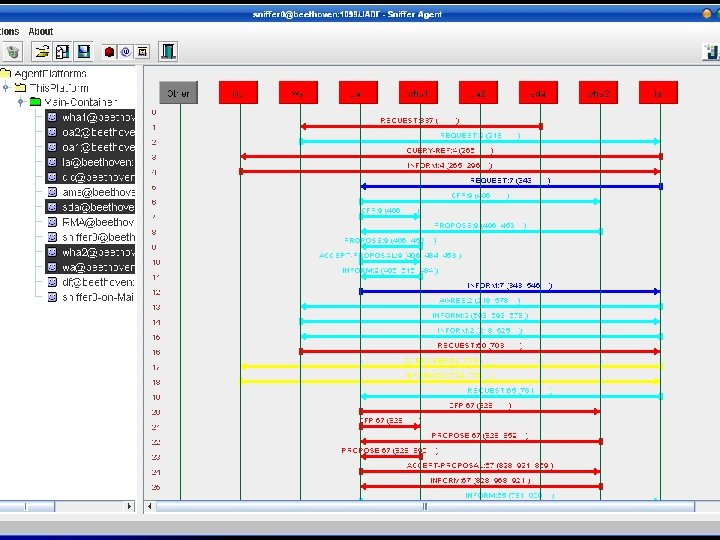Select oa1@beethoven in the agent tree

click(90, 147)
